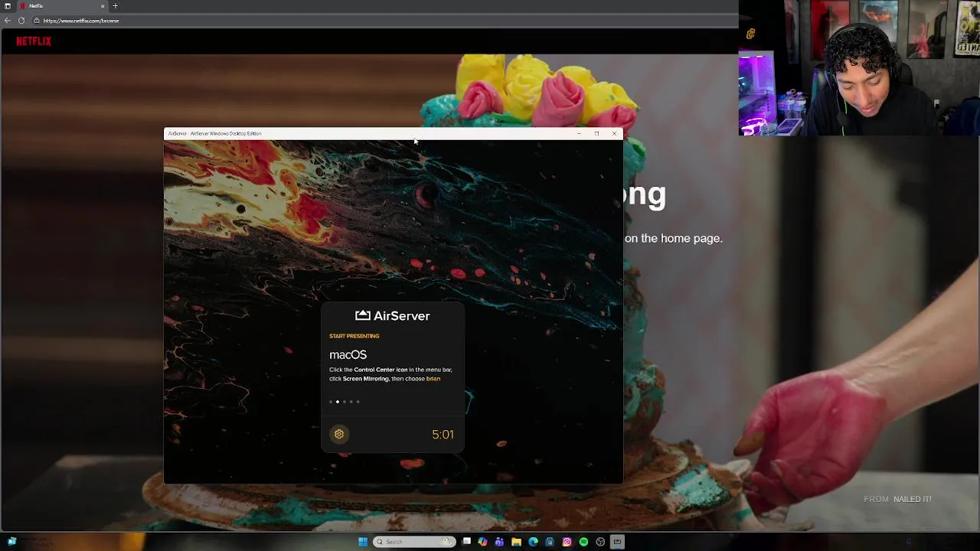Refresh the Netflix page
The image size is (980, 551).
pyautogui.click(x=21, y=21)
